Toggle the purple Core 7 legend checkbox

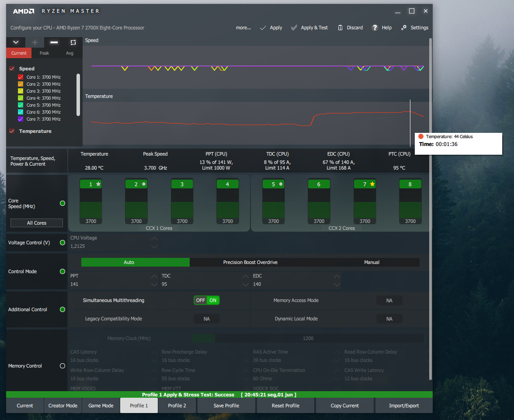[20, 119]
